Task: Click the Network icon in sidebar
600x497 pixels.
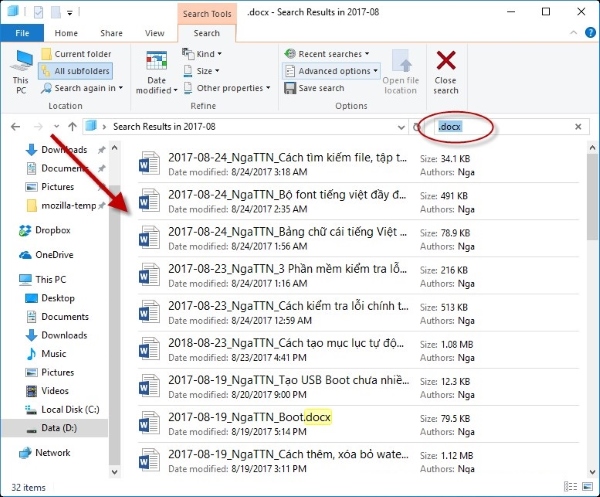Action: click(51, 452)
